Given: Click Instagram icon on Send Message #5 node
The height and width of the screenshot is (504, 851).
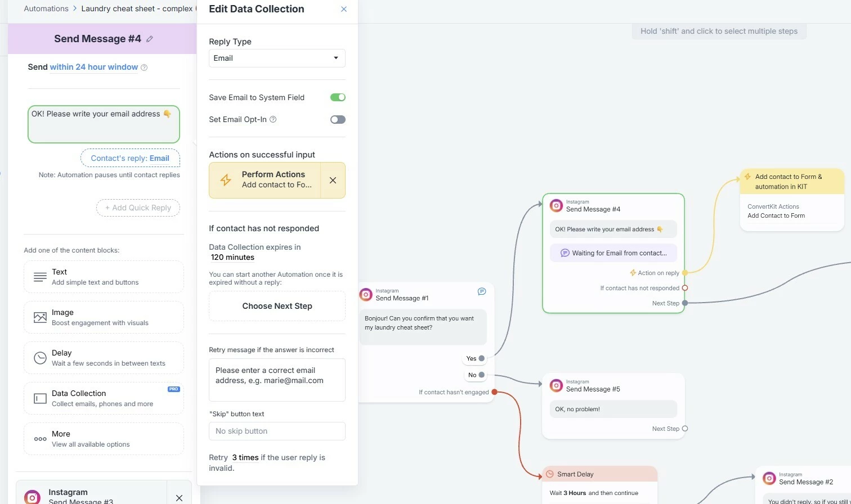Looking at the screenshot, I should pyautogui.click(x=556, y=385).
